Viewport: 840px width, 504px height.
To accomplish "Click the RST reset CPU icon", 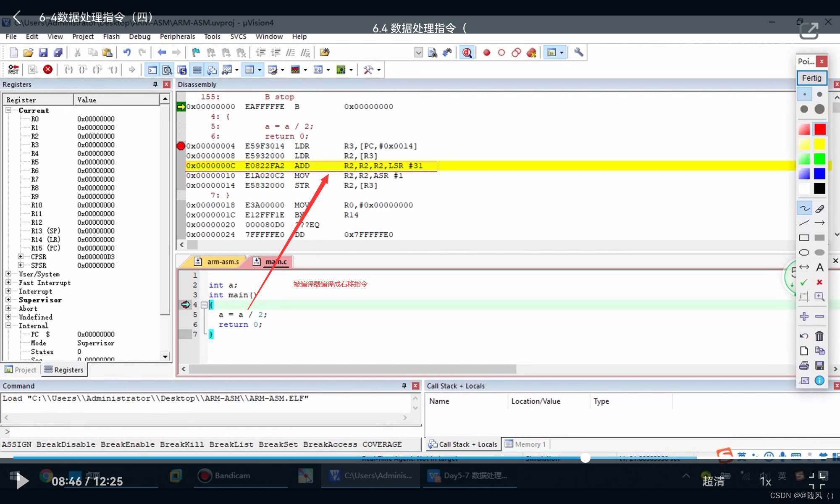I will pos(13,69).
